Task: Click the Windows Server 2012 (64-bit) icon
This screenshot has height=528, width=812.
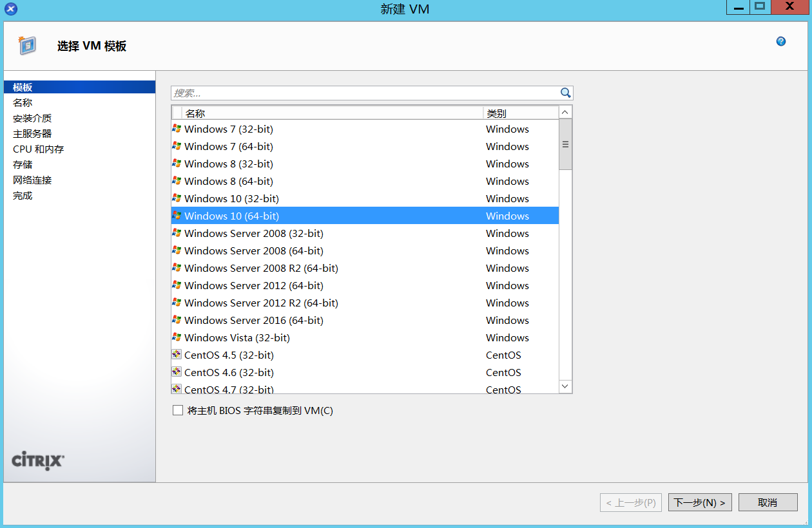Action: click(x=177, y=285)
